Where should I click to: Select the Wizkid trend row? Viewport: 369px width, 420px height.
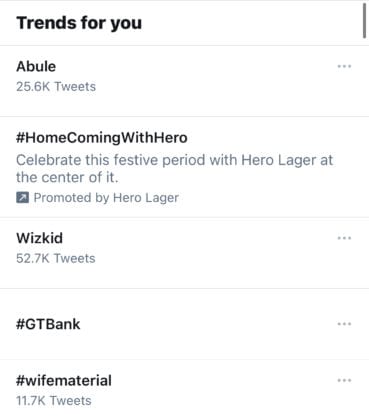[x=184, y=253]
